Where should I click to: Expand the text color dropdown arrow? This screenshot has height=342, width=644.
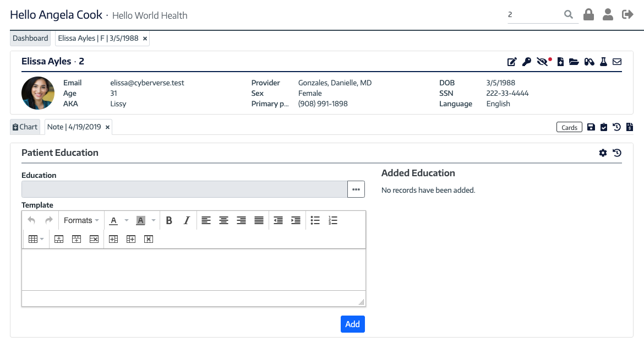pos(127,220)
